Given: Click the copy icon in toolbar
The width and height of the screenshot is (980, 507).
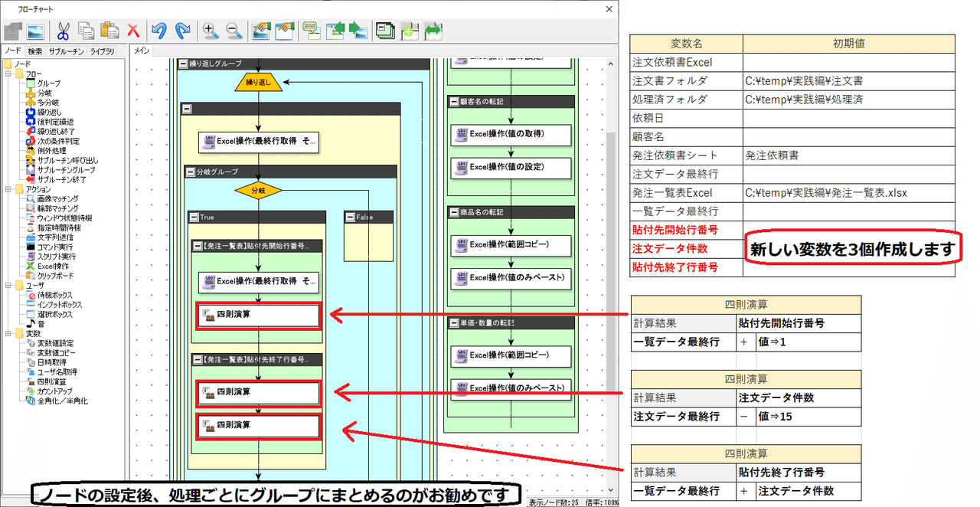Looking at the screenshot, I should [87, 31].
